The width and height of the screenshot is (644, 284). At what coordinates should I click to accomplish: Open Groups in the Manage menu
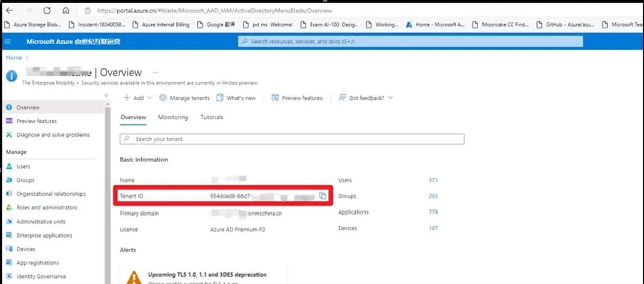pyautogui.click(x=25, y=180)
